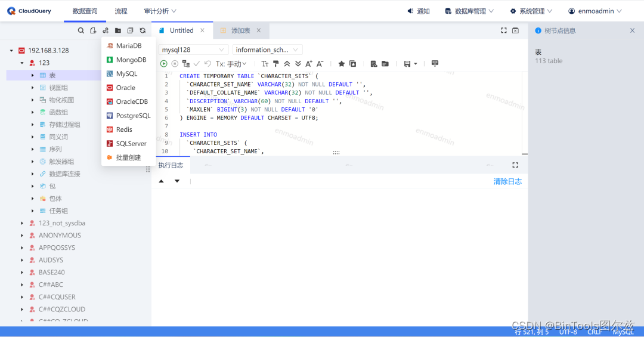The width and height of the screenshot is (644, 337).
Task: Click the monitor console icon
Action: 435,63
